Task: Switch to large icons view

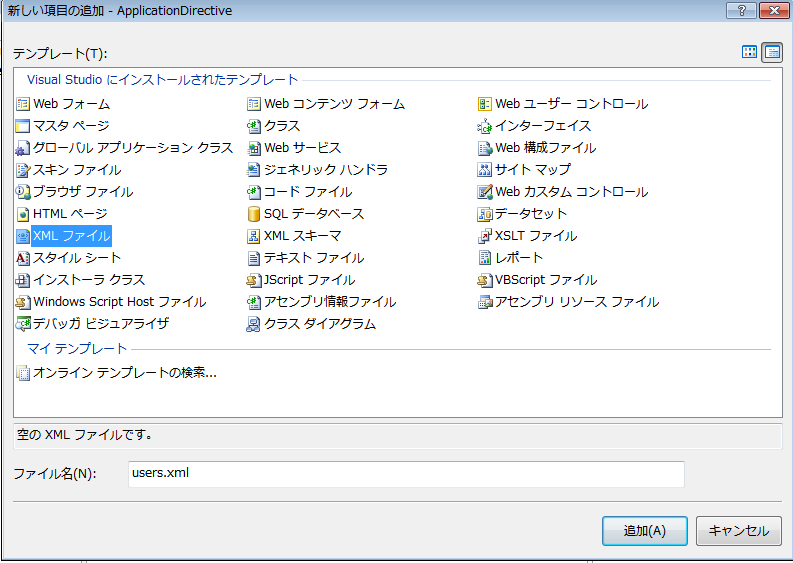Action: pos(749,52)
